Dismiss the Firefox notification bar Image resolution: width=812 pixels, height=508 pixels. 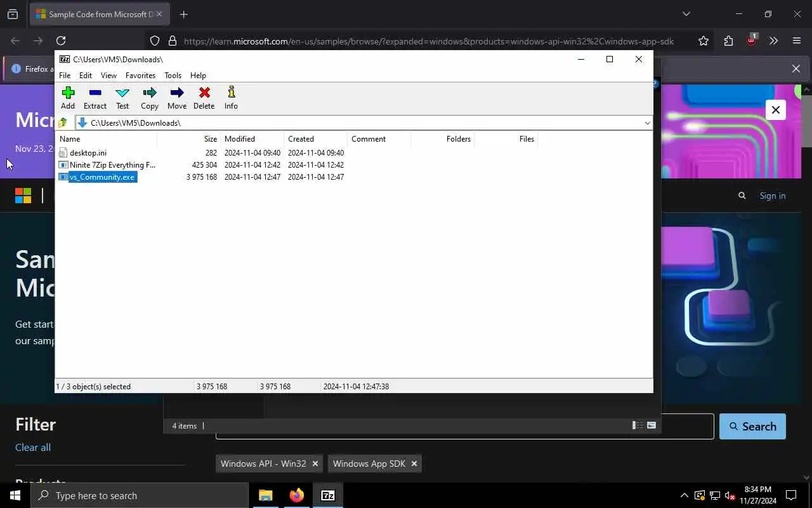click(x=796, y=69)
